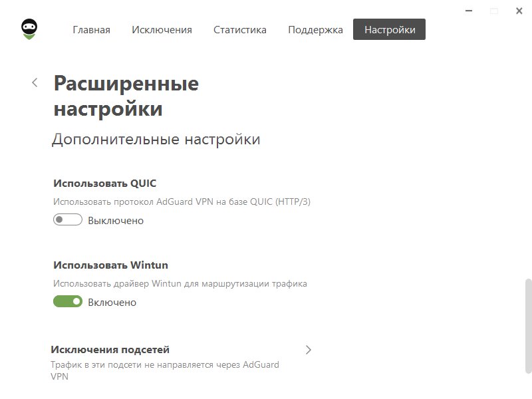Go back using the left arrow
The width and height of the screenshot is (532, 399).
pyautogui.click(x=35, y=82)
